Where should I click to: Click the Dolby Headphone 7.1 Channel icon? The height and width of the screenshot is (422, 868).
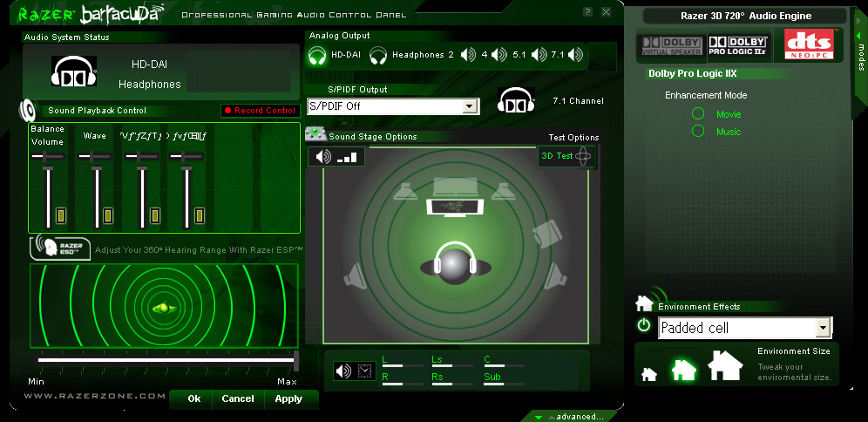[516, 100]
